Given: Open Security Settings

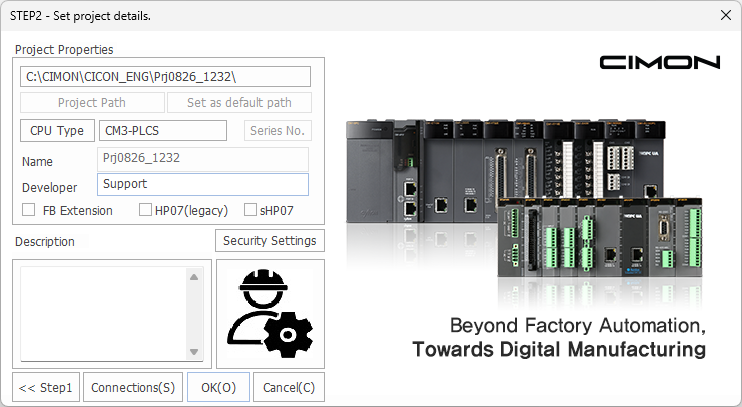Looking at the screenshot, I should point(270,241).
